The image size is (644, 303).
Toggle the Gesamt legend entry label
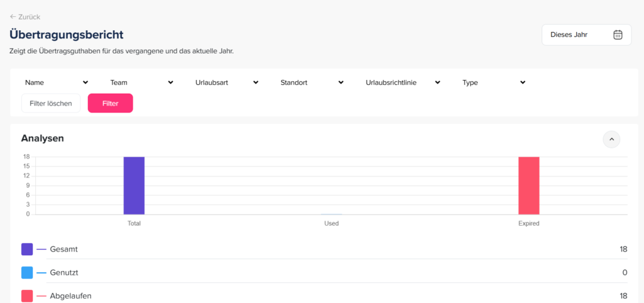point(64,250)
